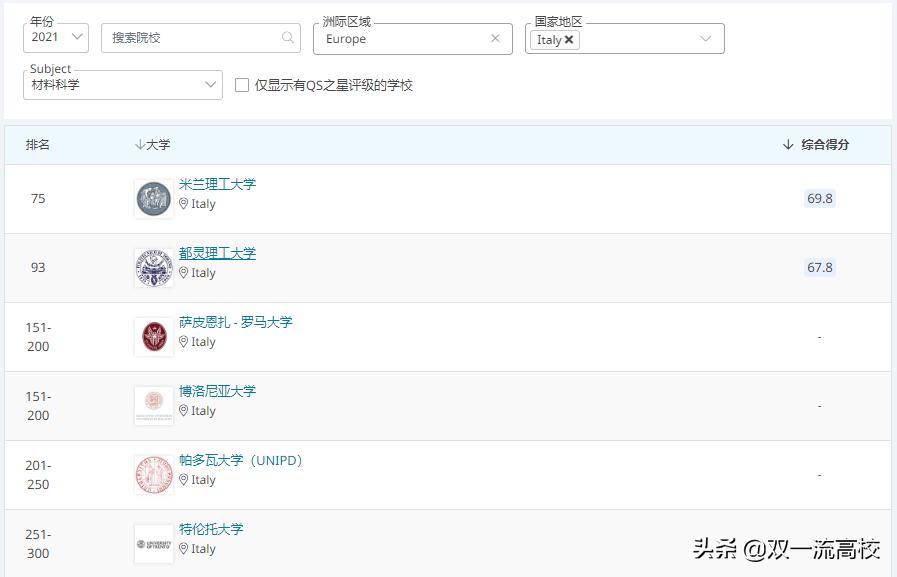Click the 米兰理工大学 university crest logo
The image size is (897, 577).
click(x=152, y=197)
